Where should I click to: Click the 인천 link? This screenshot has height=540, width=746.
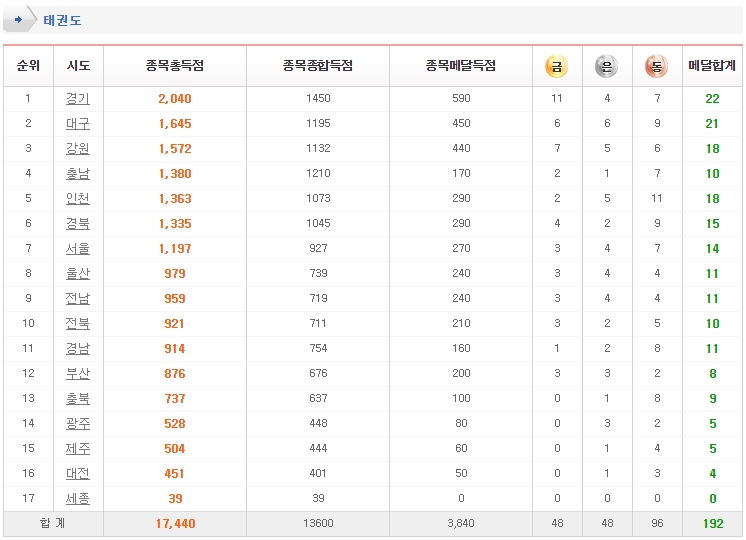(78, 198)
